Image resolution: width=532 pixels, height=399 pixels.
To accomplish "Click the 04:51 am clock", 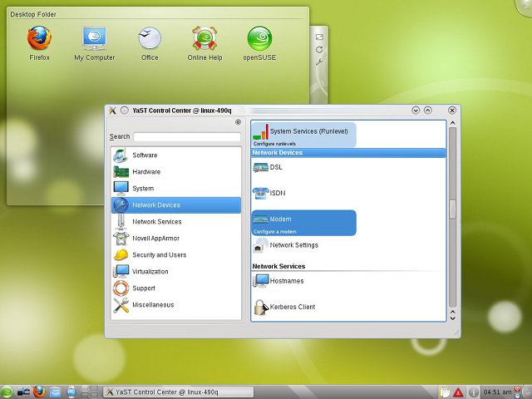I will [497, 392].
